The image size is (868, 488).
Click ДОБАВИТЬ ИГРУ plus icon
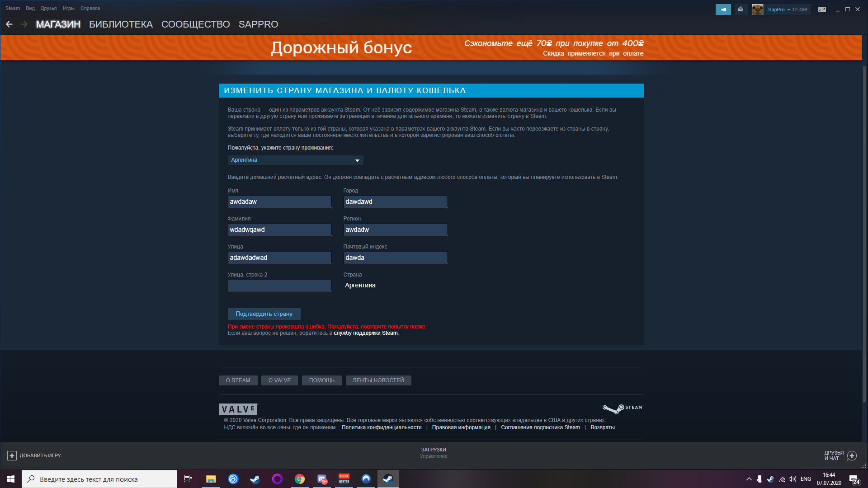click(12, 455)
